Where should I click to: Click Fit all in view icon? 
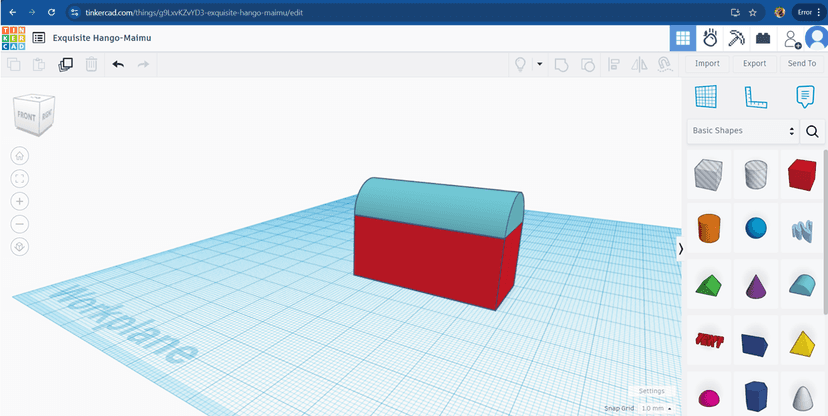pyautogui.click(x=20, y=178)
